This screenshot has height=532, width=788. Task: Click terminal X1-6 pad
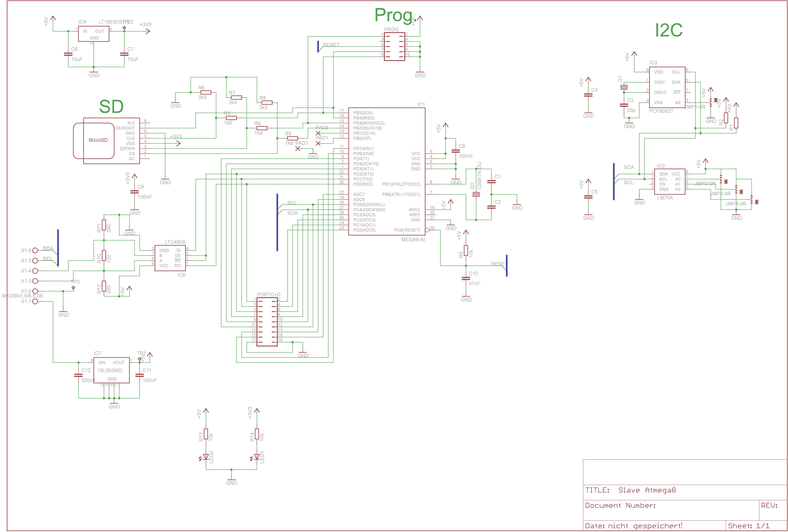pos(35,250)
